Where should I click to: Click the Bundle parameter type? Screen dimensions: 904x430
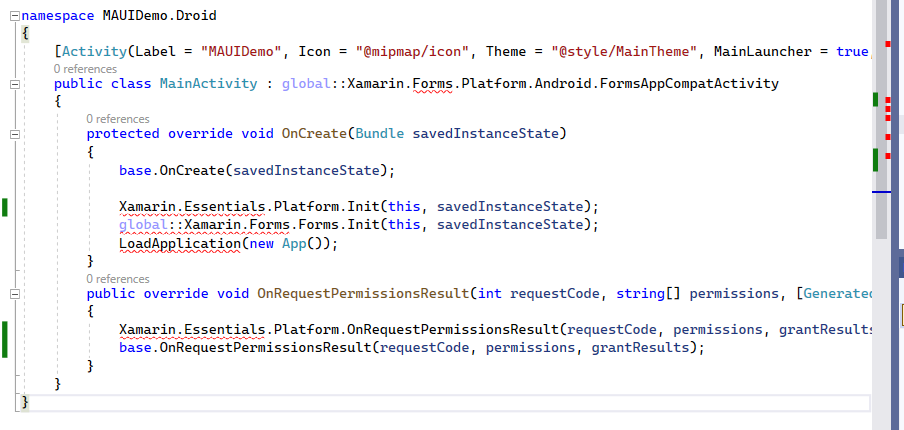(379, 134)
